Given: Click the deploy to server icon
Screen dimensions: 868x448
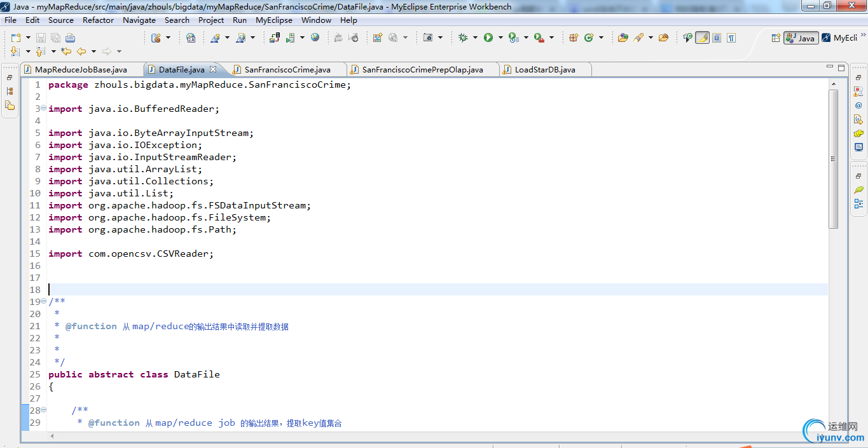Looking at the screenshot, I should tap(275, 38).
